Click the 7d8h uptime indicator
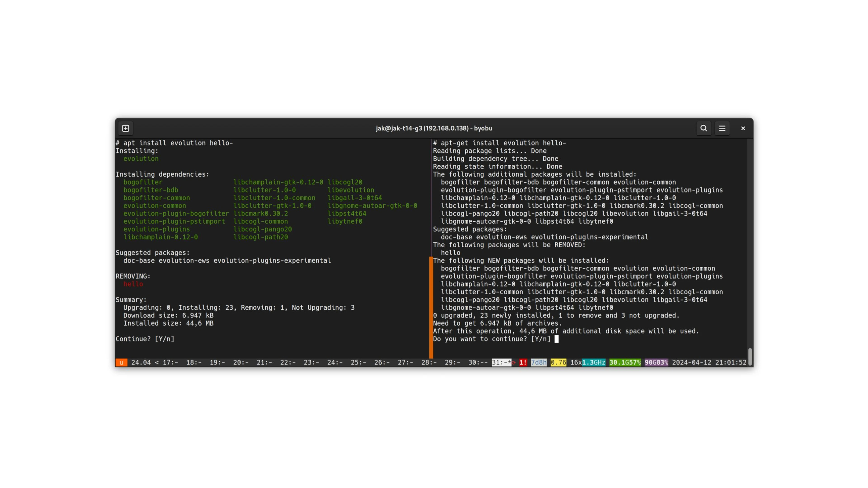868x488 pixels. click(538, 362)
